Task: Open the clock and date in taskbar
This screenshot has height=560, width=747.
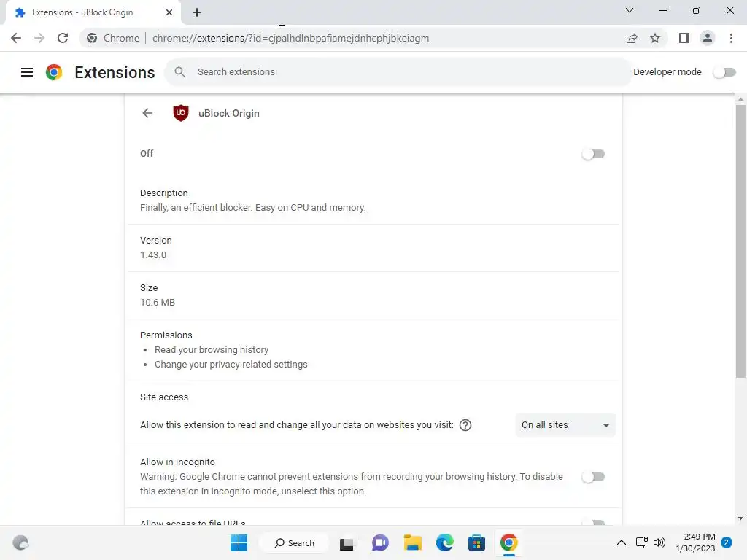Action: click(695, 542)
